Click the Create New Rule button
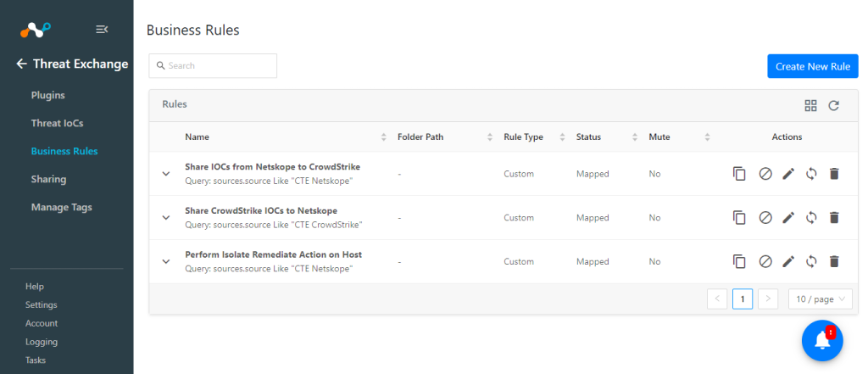 (x=813, y=66)
